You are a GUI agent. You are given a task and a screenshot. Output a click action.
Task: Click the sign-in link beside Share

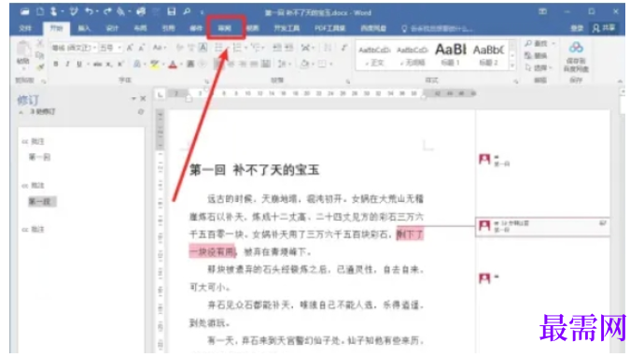tap(577, 27)
